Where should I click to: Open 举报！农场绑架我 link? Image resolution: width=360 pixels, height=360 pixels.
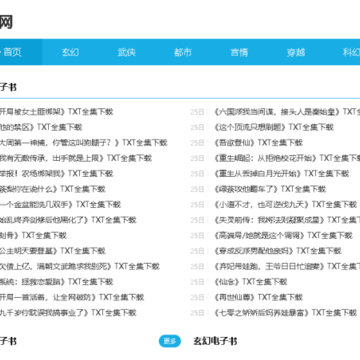click(57, 173)
